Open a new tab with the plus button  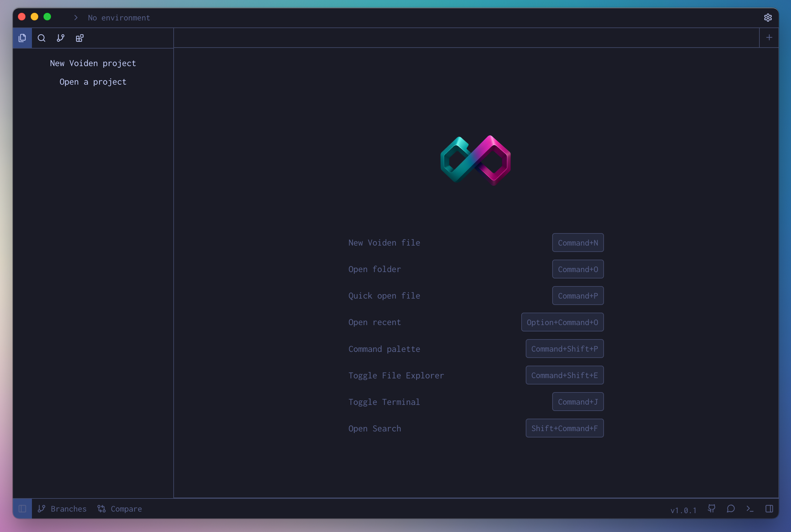769,37
